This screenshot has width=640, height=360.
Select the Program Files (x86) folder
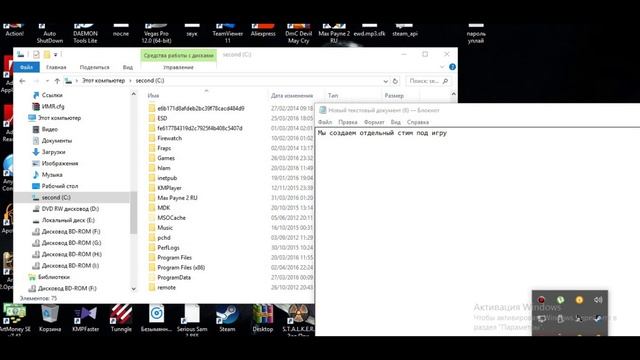click(x=181, y=267)
